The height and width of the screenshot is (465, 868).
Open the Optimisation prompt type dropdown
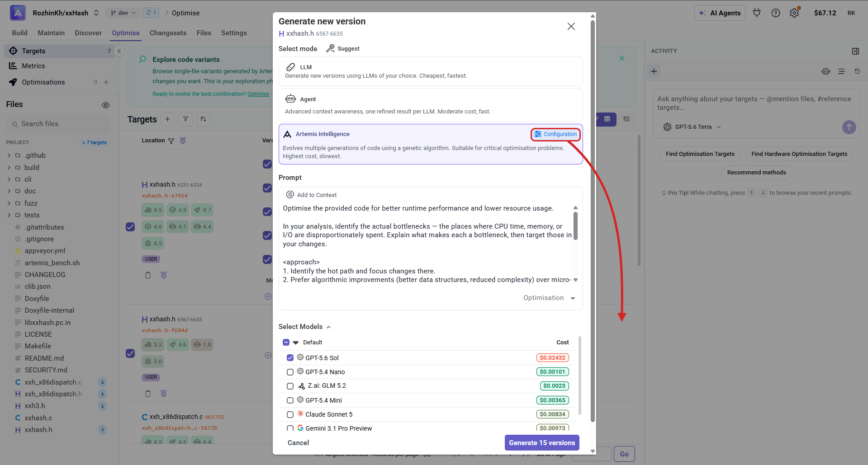549,298
